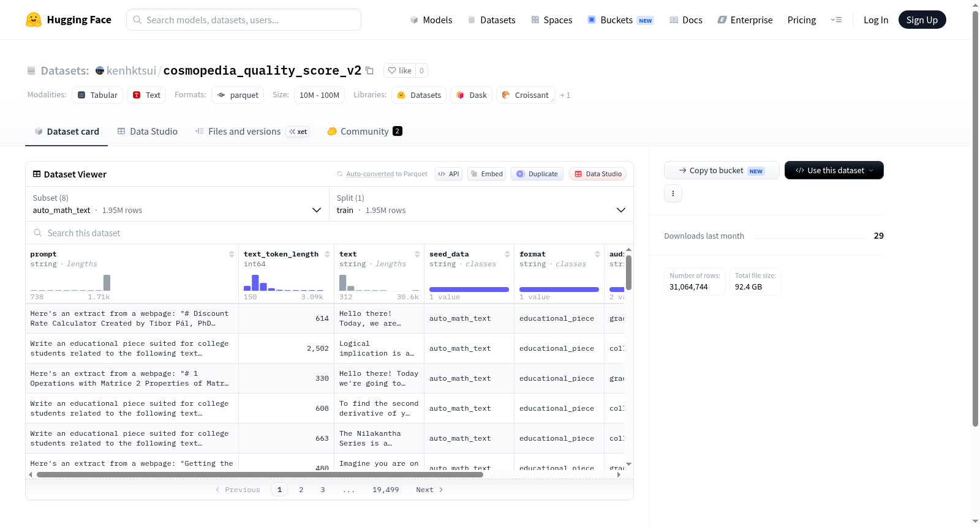This screenshot has width=980, height=527.
Task: Select the parquet format tag
Action: [x=238, y=95]
